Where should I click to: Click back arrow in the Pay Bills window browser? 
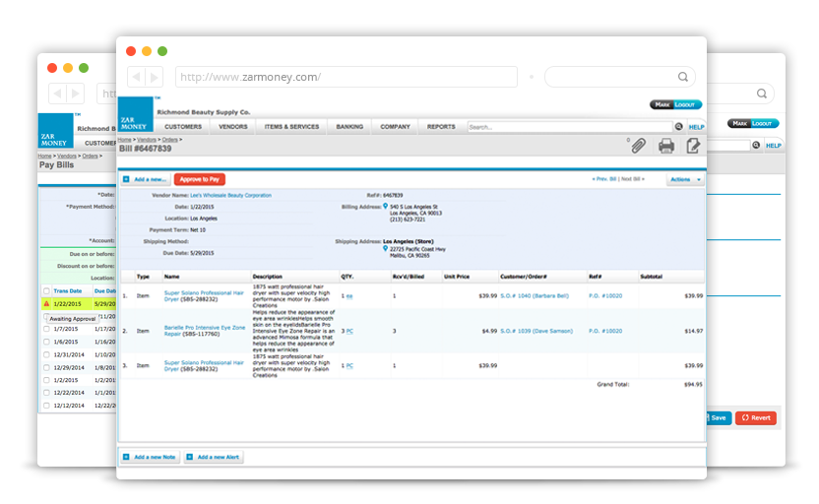57,94
